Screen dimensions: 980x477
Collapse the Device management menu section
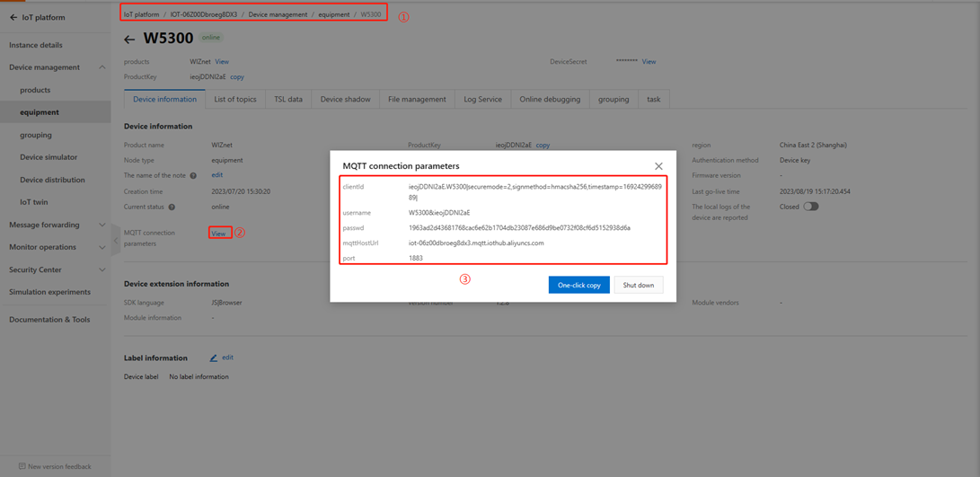[x=102, y=67]
